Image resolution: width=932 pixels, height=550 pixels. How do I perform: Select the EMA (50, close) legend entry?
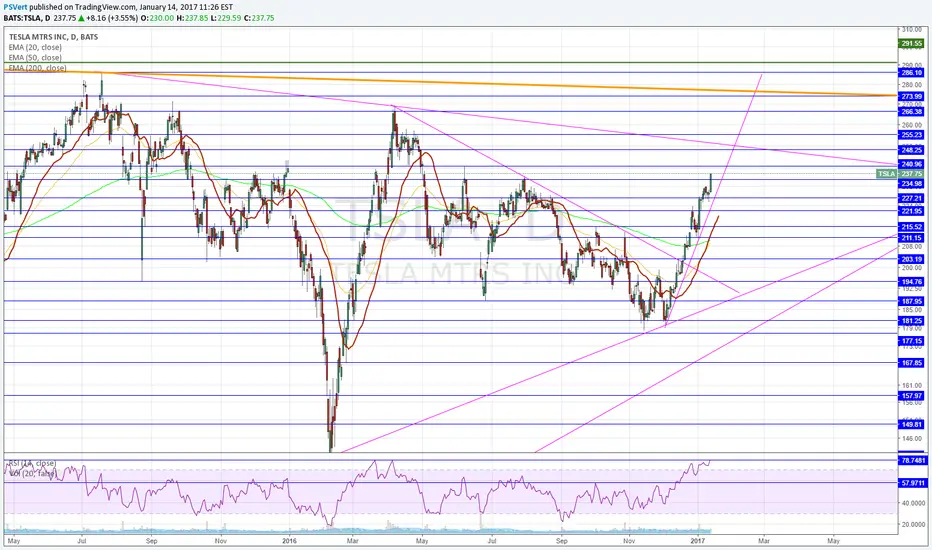[35, 58]
